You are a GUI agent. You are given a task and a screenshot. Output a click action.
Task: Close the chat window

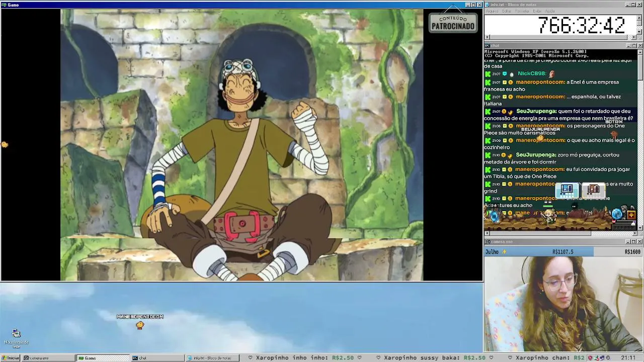640,46
